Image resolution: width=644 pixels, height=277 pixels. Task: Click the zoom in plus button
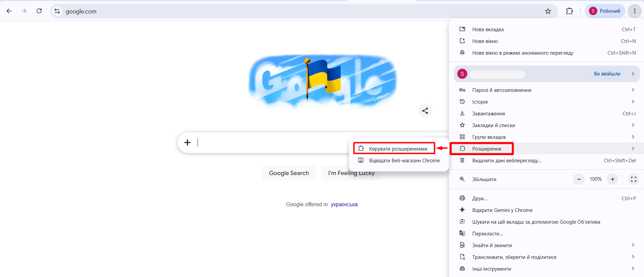click(612, 179)
